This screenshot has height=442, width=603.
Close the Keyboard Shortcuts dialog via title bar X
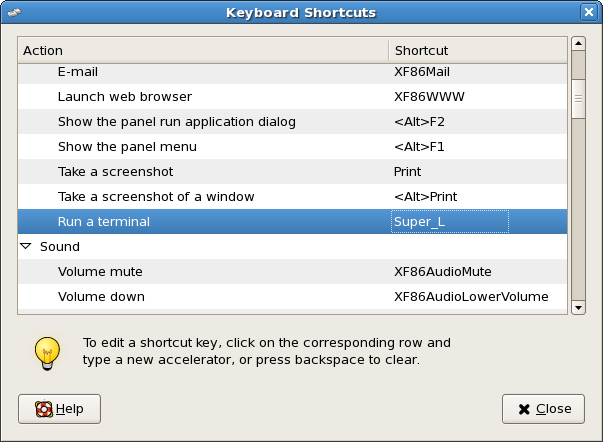589,13
